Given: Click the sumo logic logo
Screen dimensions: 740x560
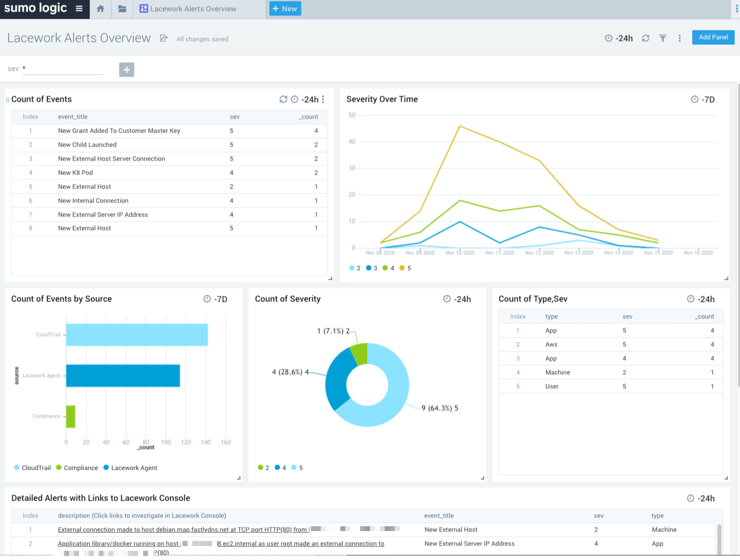Looking at the screenshot, I should click(x=36, y=8).
